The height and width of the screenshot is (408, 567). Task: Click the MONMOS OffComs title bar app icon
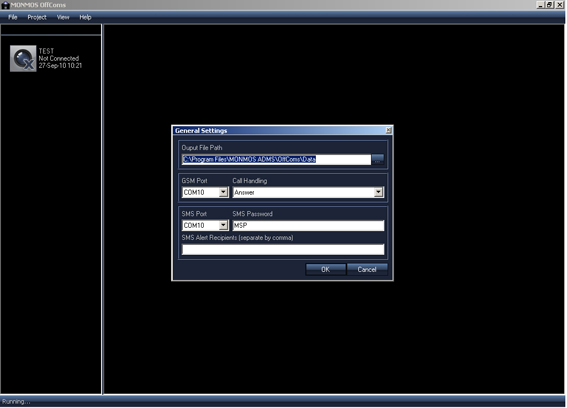pos(5,5)
